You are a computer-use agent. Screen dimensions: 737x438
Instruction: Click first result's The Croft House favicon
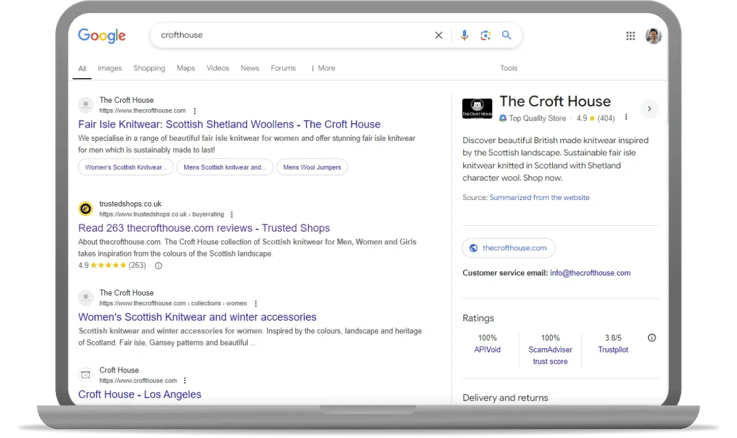point(86,105)
